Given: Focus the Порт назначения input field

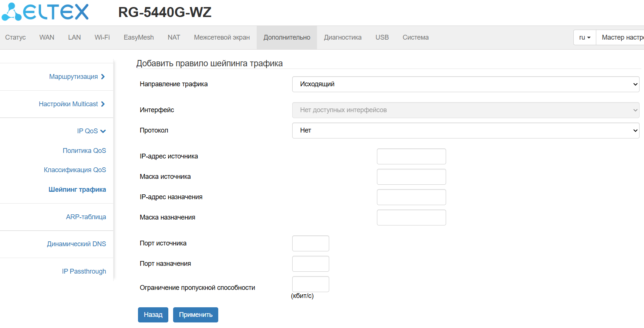Looking at the screenshot, I should click(310, 264).
